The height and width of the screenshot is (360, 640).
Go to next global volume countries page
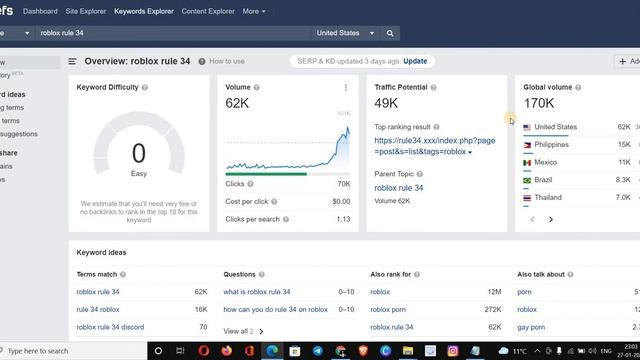point(551,220)
